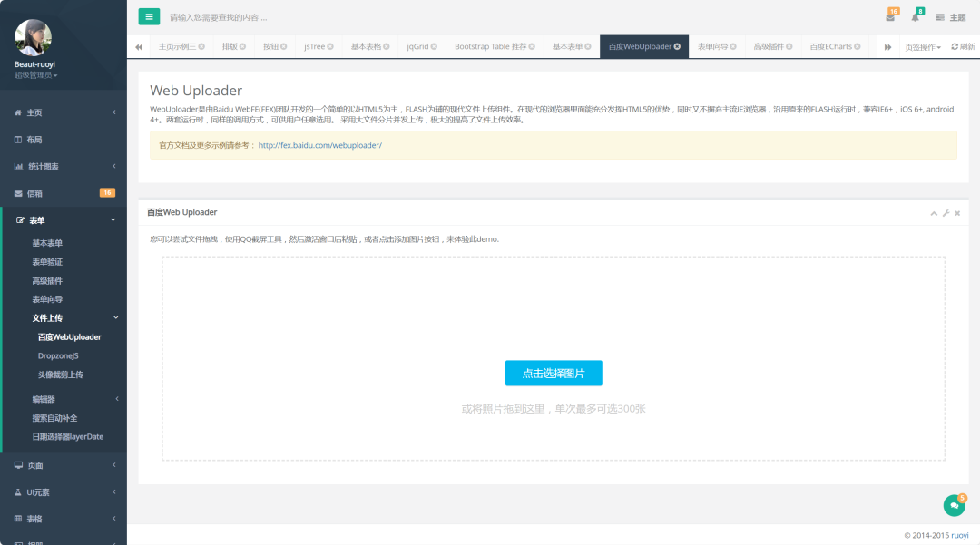Collapse the 表单 sidebar menu
980x545 pixels.
[64, 220]
